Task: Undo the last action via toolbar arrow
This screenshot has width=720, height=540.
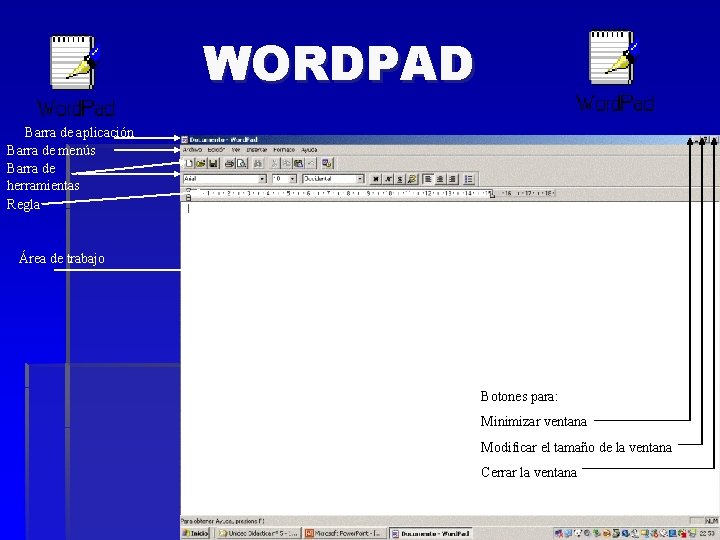Action: pos(311,163)
